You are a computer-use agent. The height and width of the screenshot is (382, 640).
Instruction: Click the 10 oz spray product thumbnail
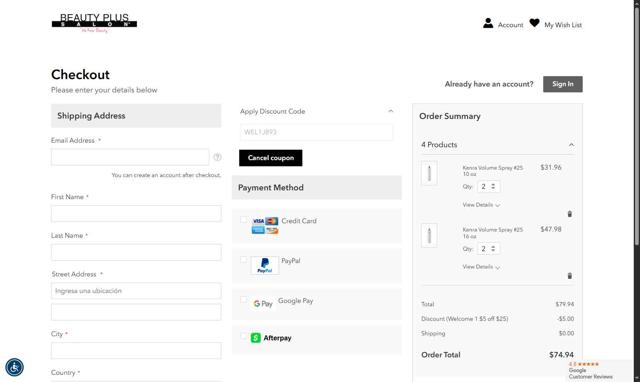click(x=429, y=173)
